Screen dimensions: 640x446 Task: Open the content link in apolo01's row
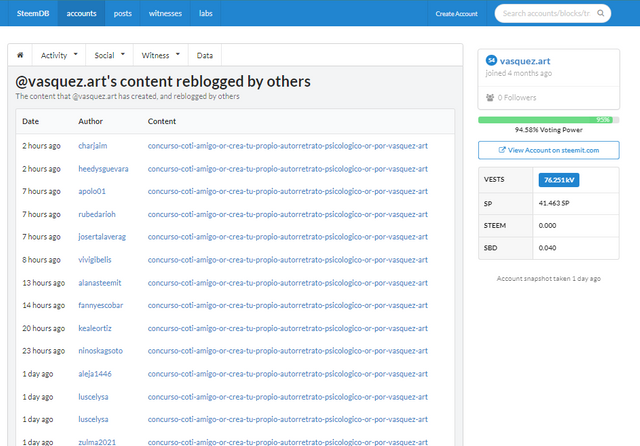click(288, 191)
